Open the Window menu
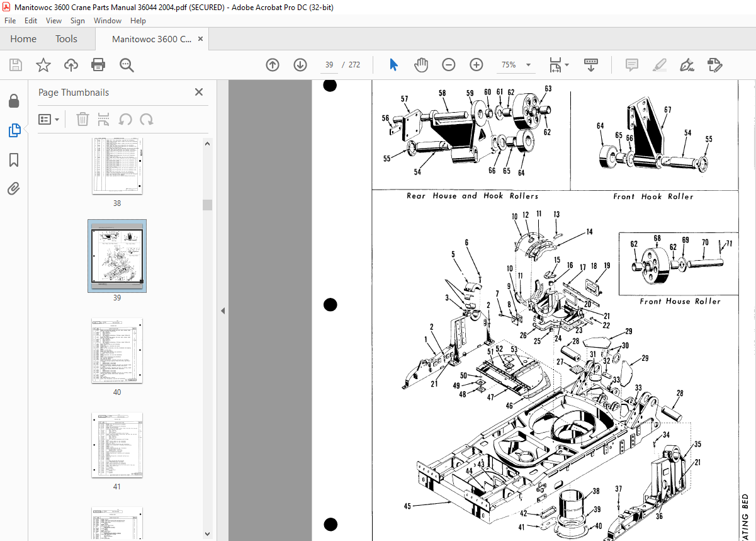Screen dimensions: 756x541 [x=108, y=21]
